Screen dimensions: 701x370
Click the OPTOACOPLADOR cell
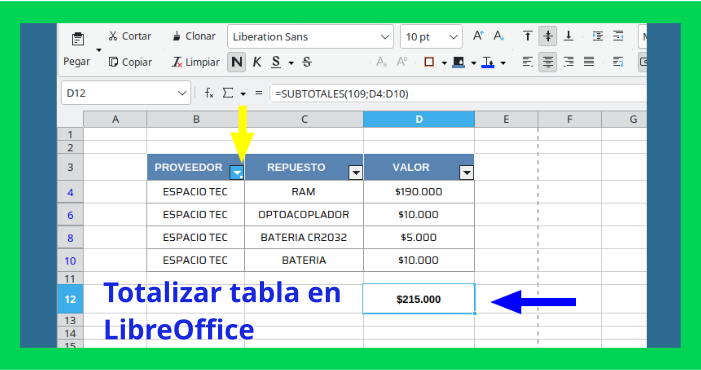point(304,214)
